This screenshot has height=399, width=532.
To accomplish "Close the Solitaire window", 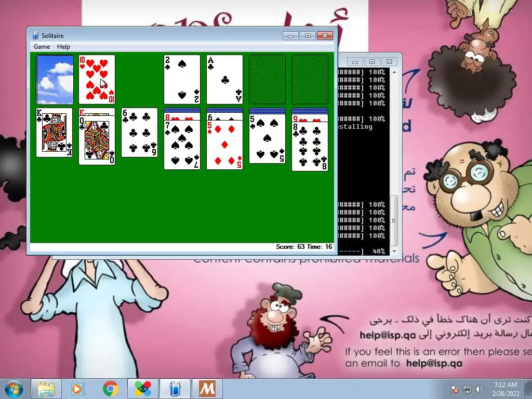I will click(x=325, y=36).
